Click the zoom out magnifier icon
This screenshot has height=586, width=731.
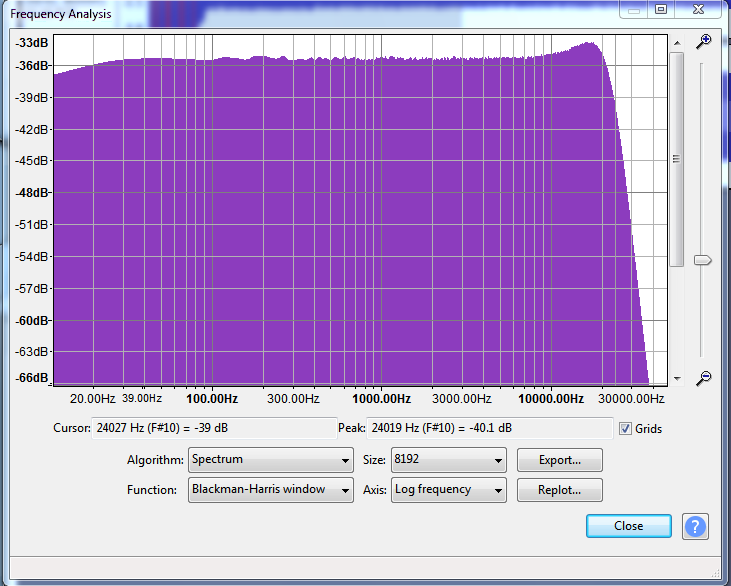[703, 378]
